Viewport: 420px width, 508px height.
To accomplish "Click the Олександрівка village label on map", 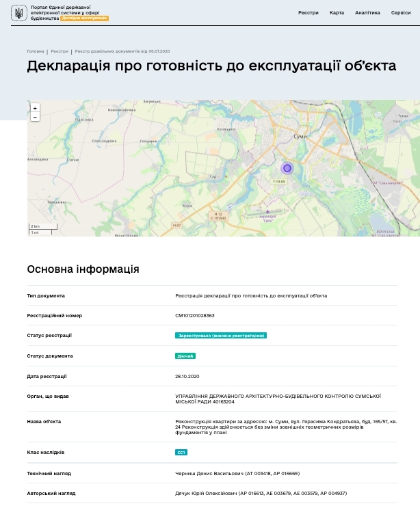I will tap(104, 141).
